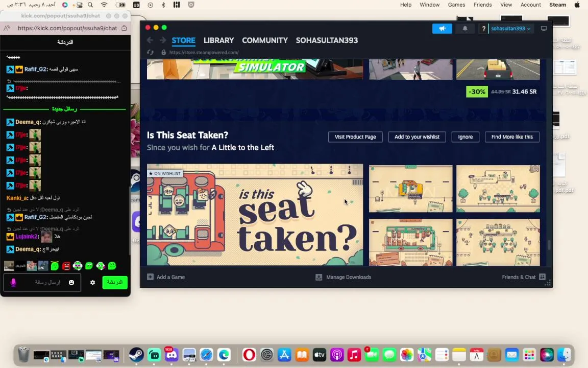The image size is (588, 368).
Task: Click the Kick popout URL address bar
Action: pyautogui.click(x=67, y=28)
